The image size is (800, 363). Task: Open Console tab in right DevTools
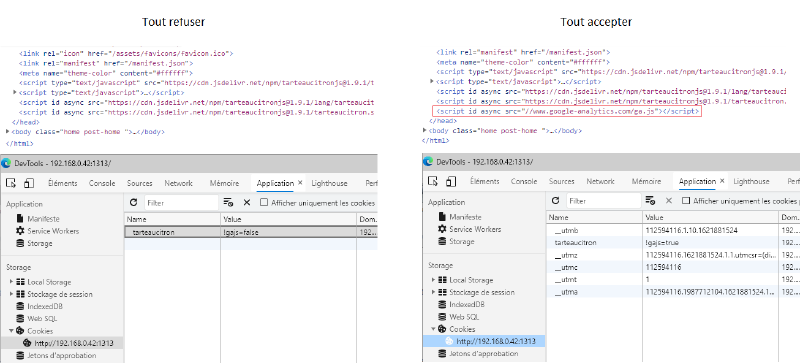524,181
